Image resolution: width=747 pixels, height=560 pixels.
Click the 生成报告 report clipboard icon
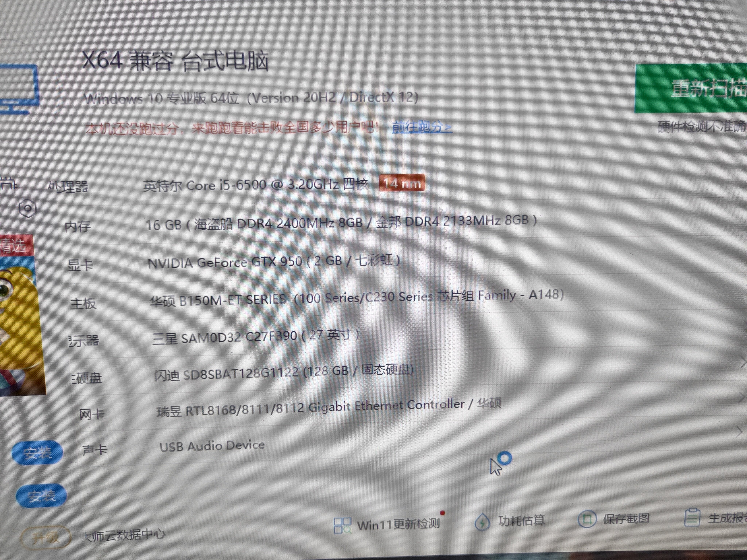(692, 518)
